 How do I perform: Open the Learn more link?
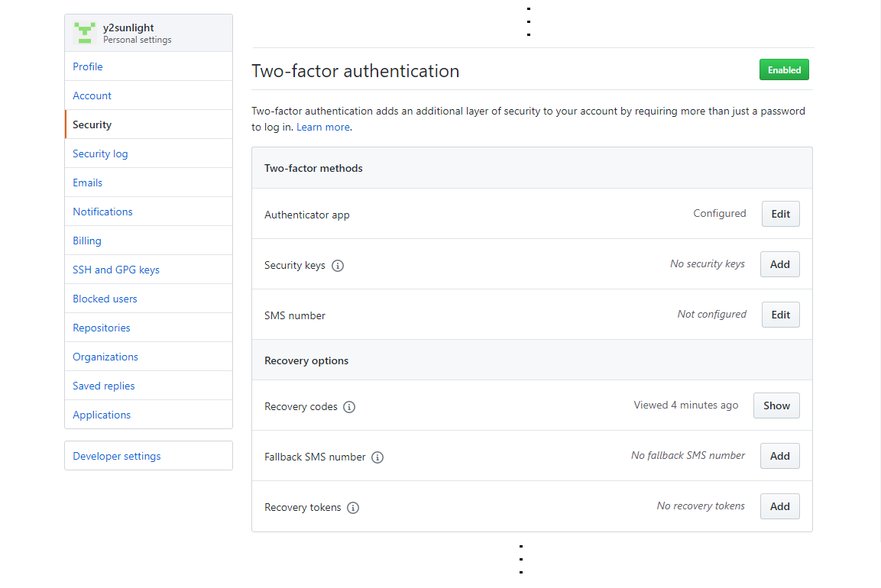click(x=322, y=128)
